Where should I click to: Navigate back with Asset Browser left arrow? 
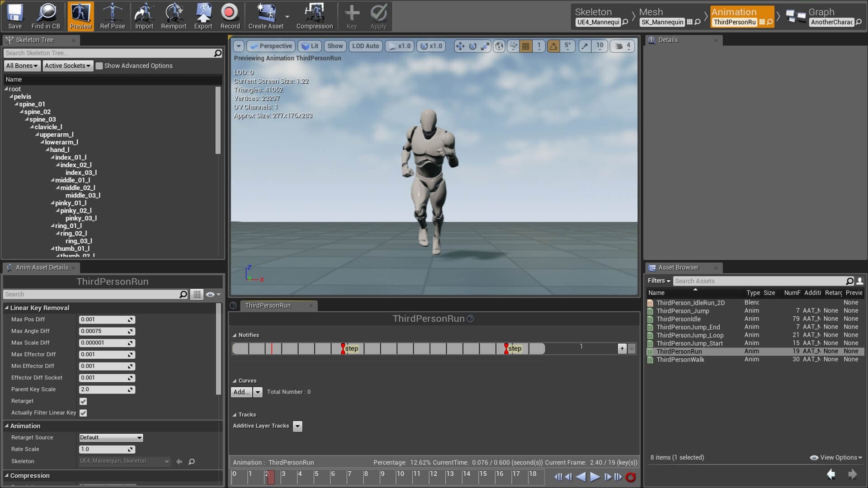[831, 474]
